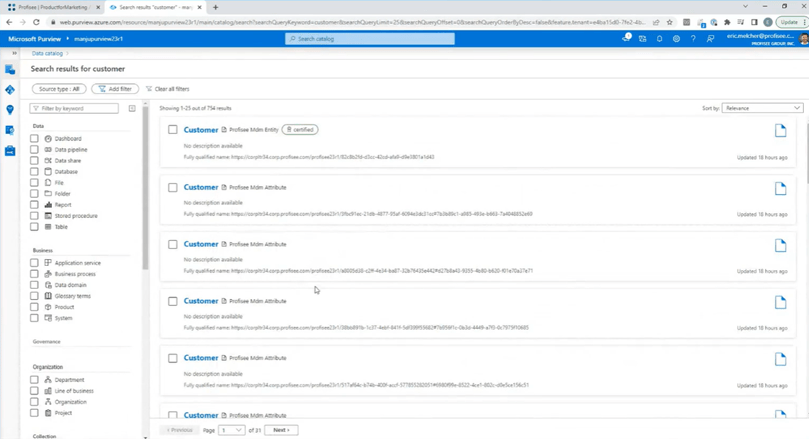The width and height of the screenshot is (809, 439).
Task: Select the certified Customer entity result checkbox
Action: click(173, 129)
